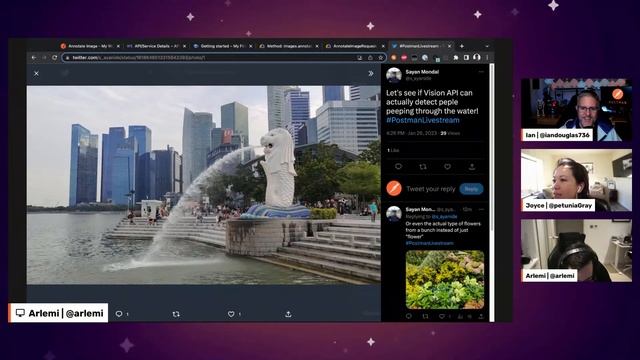Select Ian's webcam video tile
The image size is (640, 360).
[x=576, y=110]
